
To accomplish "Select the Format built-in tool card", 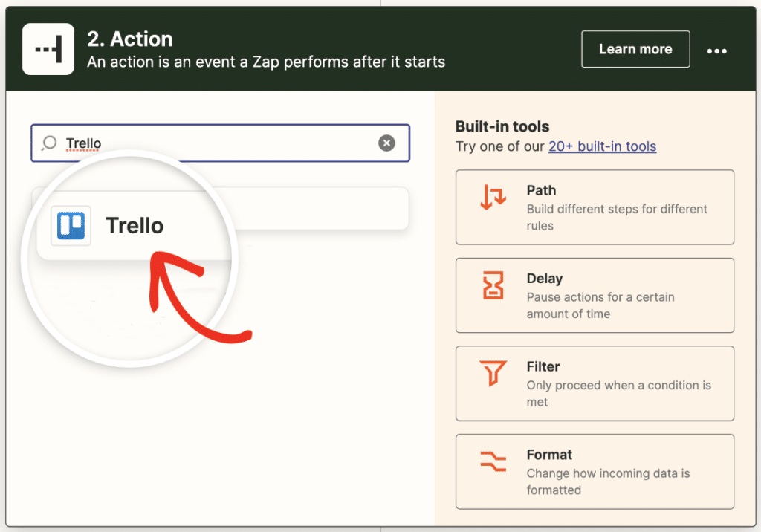I will coord(595,471).
